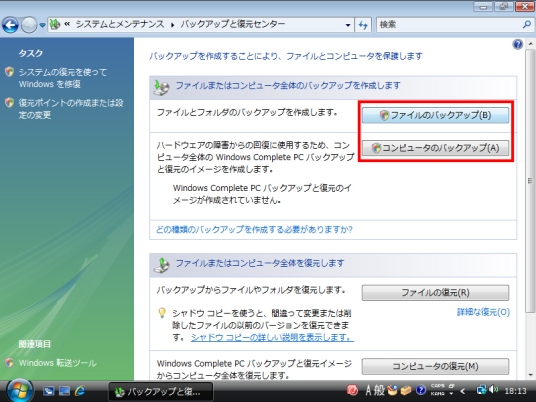Image resolution: width=536 pixels, height=402 pixels.
Task: Expand the breadcrumb arrow after システムとメンテナンス
Action: 172,25
